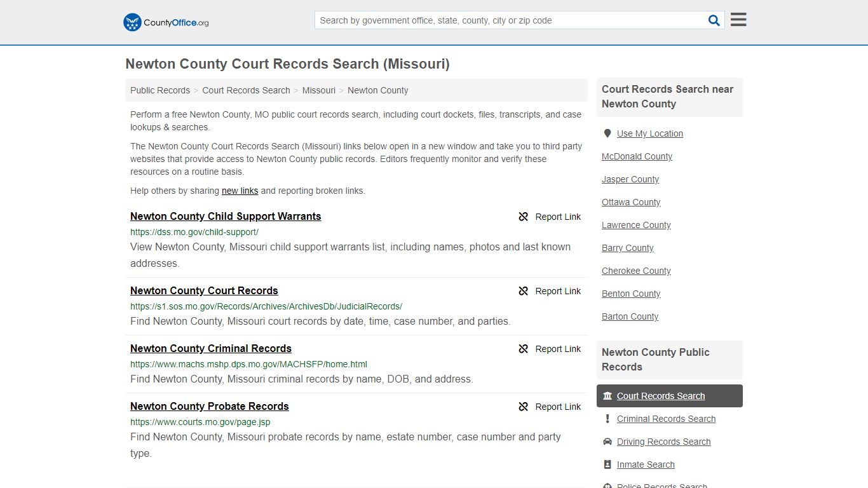Image resolution: width=868 pixels, height=488 pixels.
Task: Click the 'new links' hyperlink
Action: tap(240, 191)
